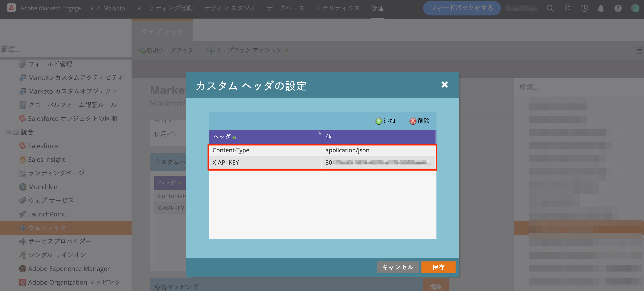Open データベース menu

[286, 8]
